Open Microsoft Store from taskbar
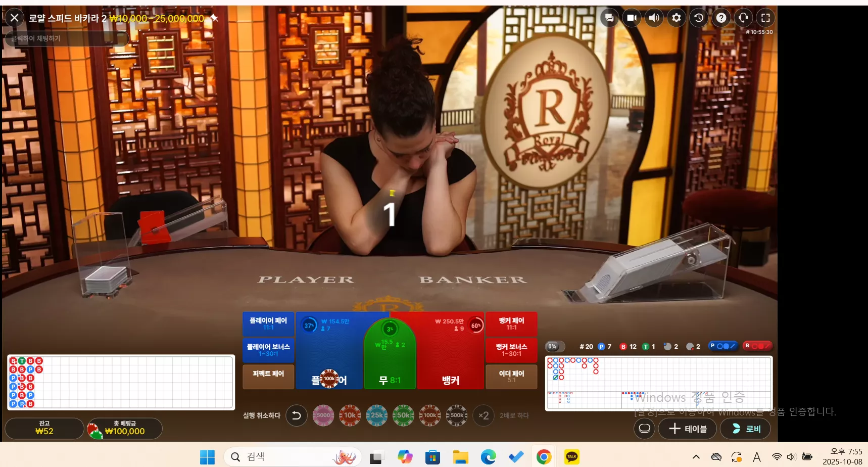This screenshot has width=868, height=467. 432,457
